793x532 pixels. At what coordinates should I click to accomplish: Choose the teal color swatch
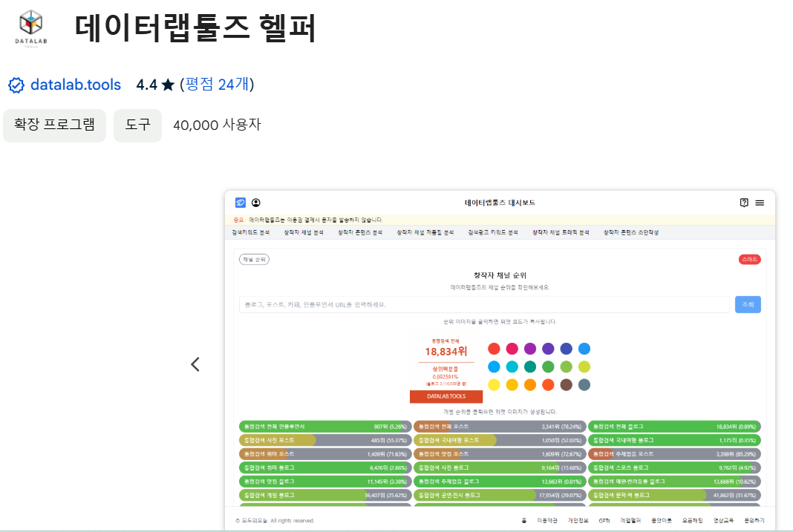coord(530,367)
